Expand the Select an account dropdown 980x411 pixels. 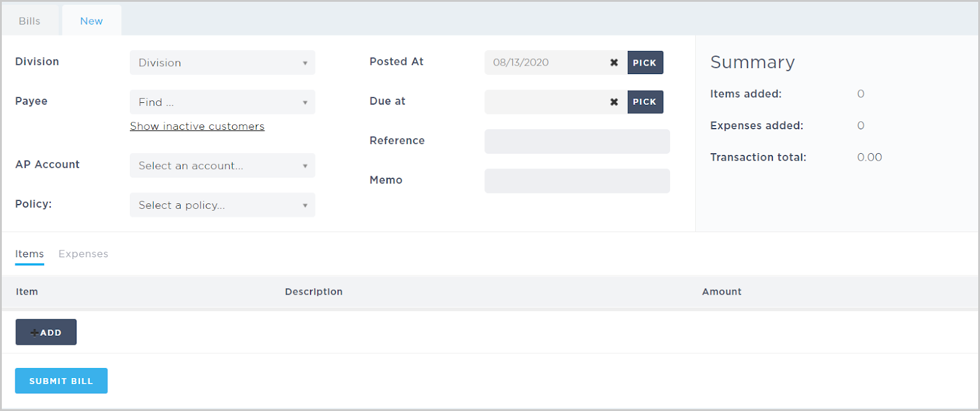tap(222, 165)
